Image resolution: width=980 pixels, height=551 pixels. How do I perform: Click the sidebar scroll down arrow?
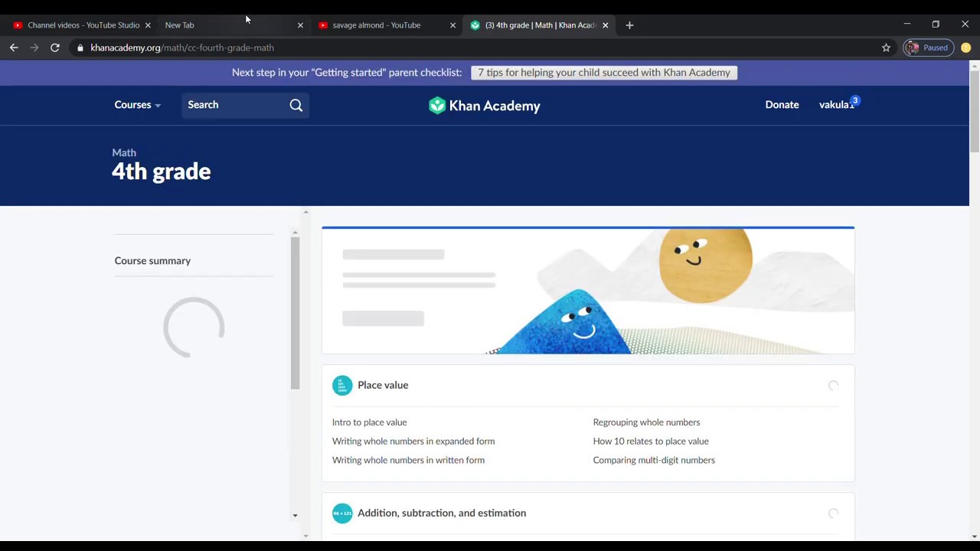point(295,515)
